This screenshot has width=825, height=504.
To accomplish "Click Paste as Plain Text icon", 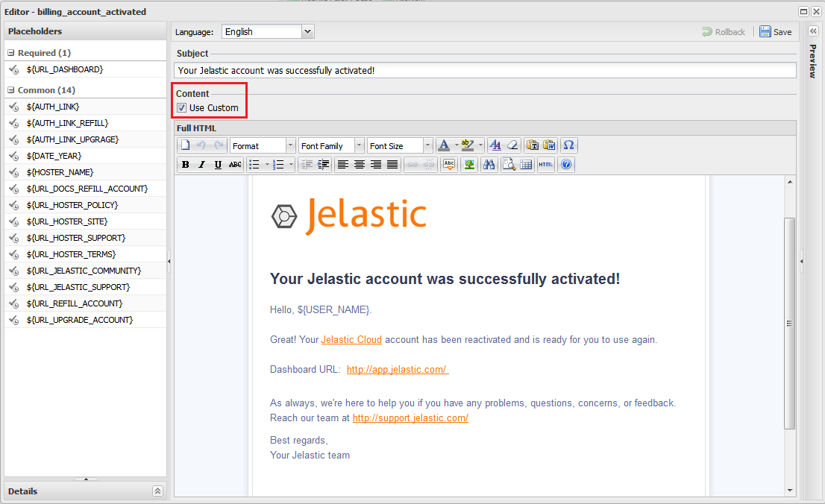I will tap(533, 145).
